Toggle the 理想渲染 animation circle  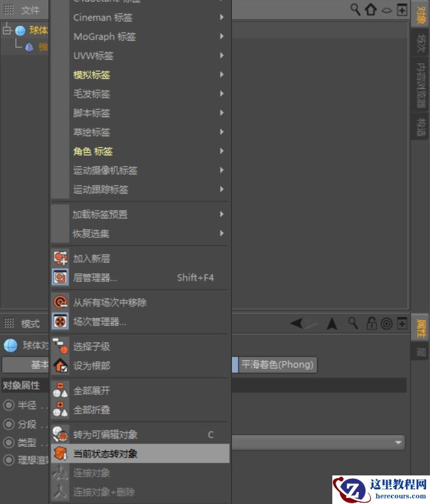coord(9,460)
